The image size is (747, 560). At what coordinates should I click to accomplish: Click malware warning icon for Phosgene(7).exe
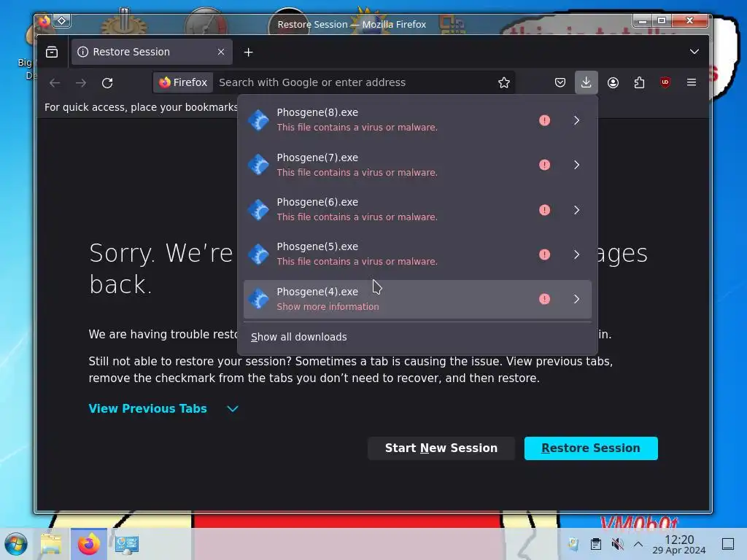point(544,165)
